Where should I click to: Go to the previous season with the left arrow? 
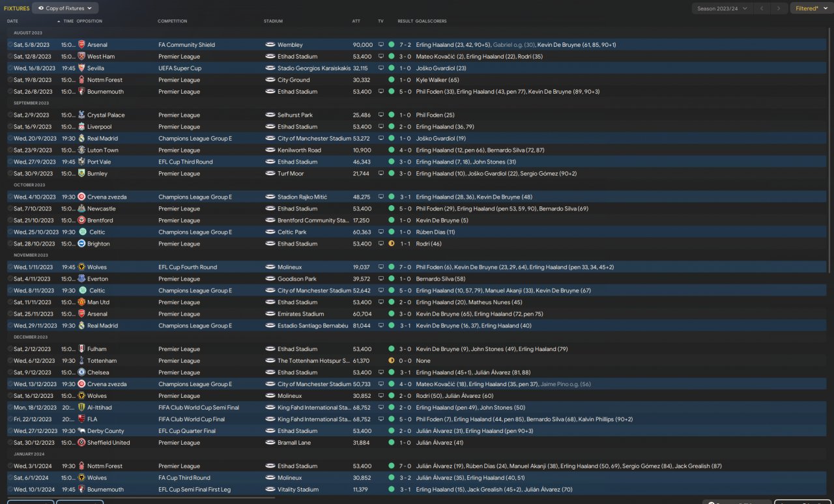tap(762, 8)
